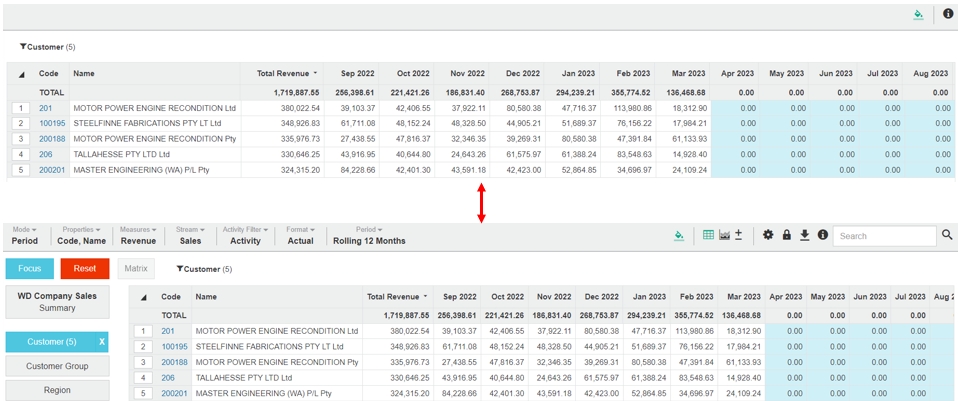The height and width of the screenshot is (401, 958).
Task: Open settings via the gear icon
Action: [x=768, y=235]
